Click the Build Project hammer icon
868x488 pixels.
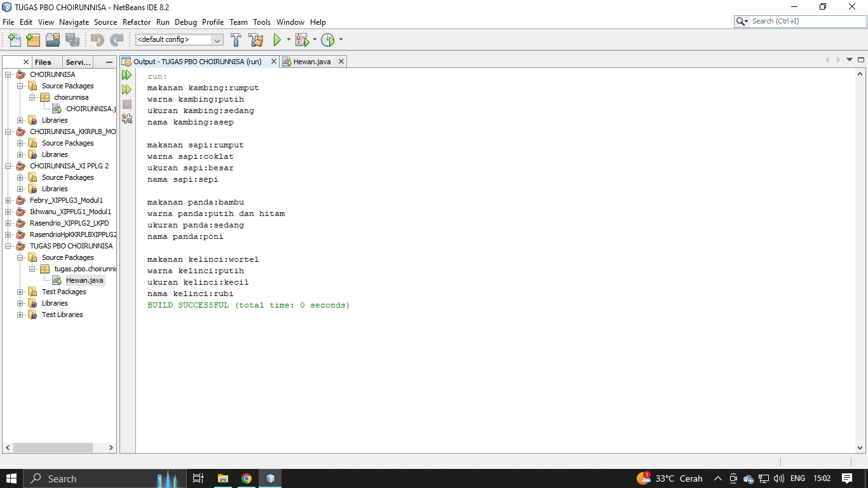pyautogui.click(x=236, y=40)
